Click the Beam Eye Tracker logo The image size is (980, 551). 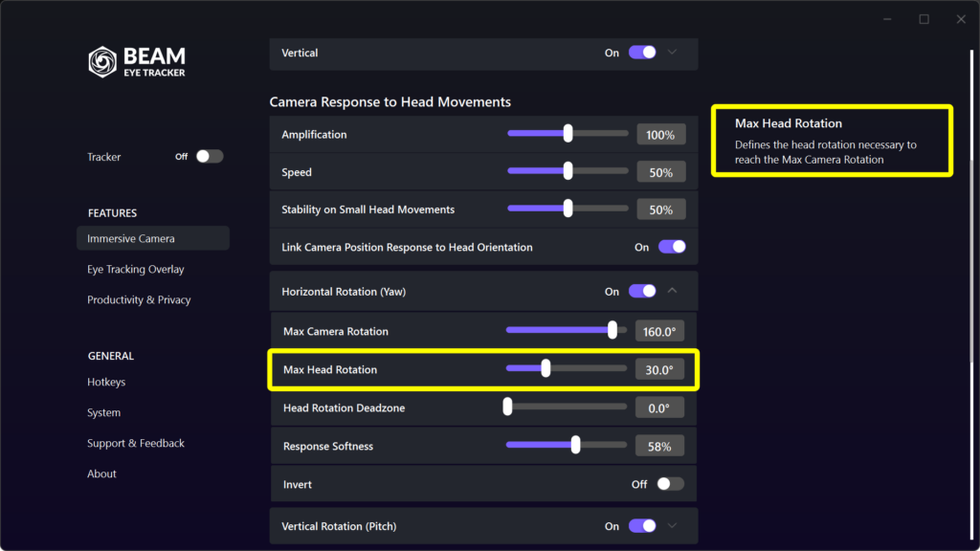click(x=137, y=62)
